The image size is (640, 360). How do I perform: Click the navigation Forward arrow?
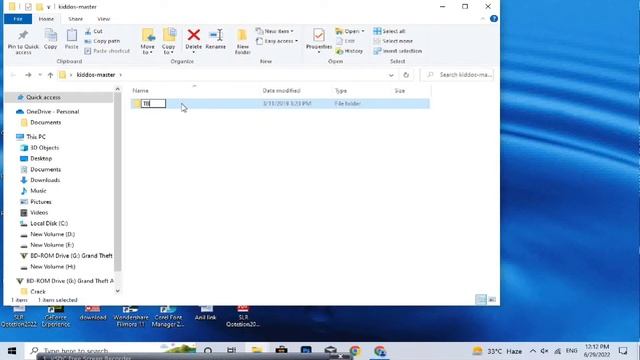[x=28, y=75]
